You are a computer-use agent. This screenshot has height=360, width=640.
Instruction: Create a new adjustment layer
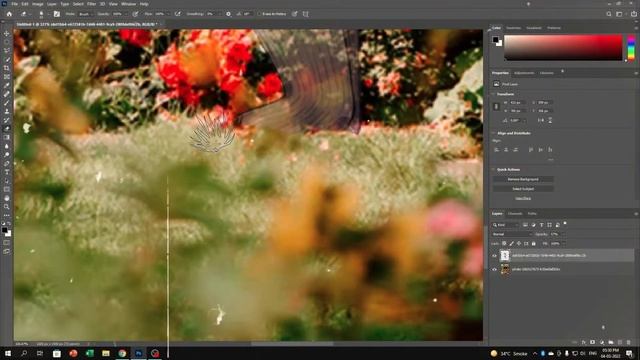point(602,342)
